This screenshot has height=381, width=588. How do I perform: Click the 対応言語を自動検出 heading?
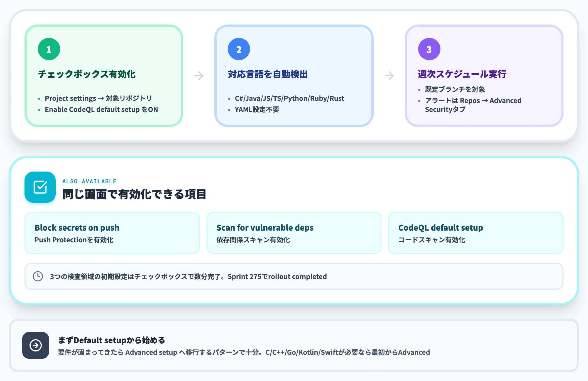268,74
